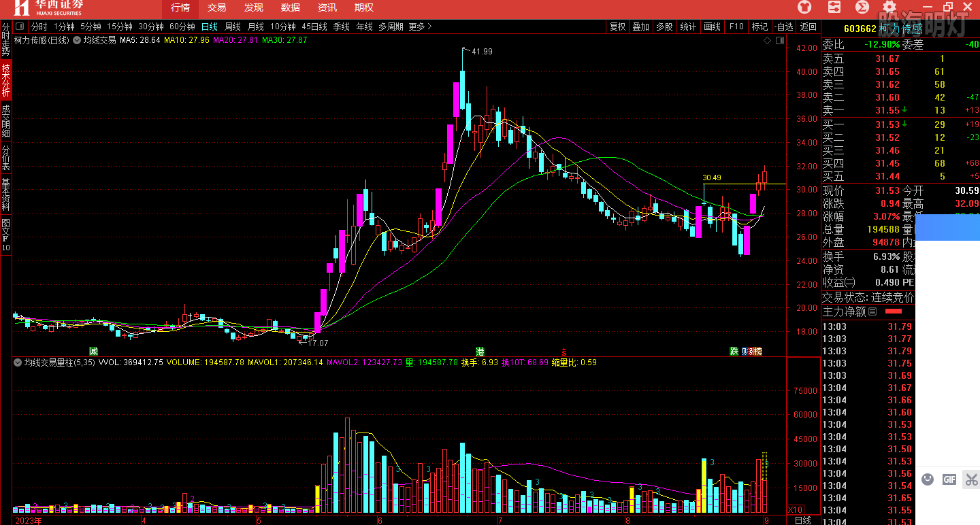This screenshot has width=980, height=525.
Task: Click the 卖一 price 31.55 row
Action: click(900, 110)
